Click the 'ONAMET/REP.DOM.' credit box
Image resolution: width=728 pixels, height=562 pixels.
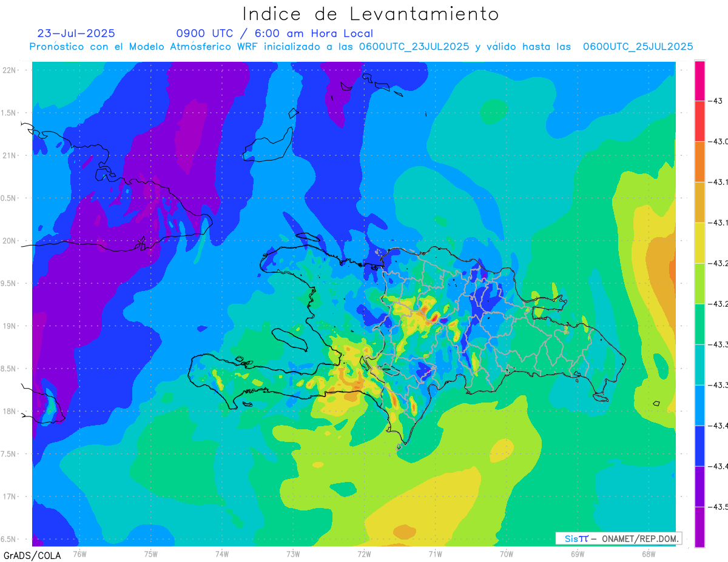[619, 538]
